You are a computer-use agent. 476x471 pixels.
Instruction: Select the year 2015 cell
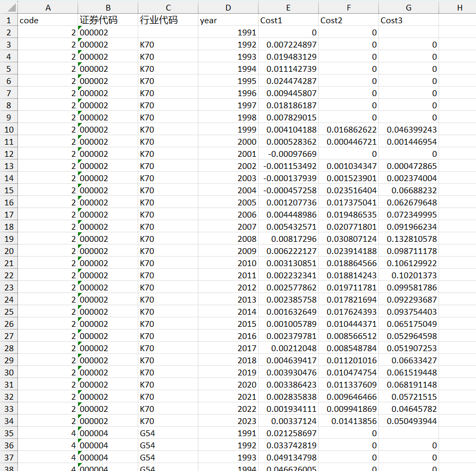228,324
